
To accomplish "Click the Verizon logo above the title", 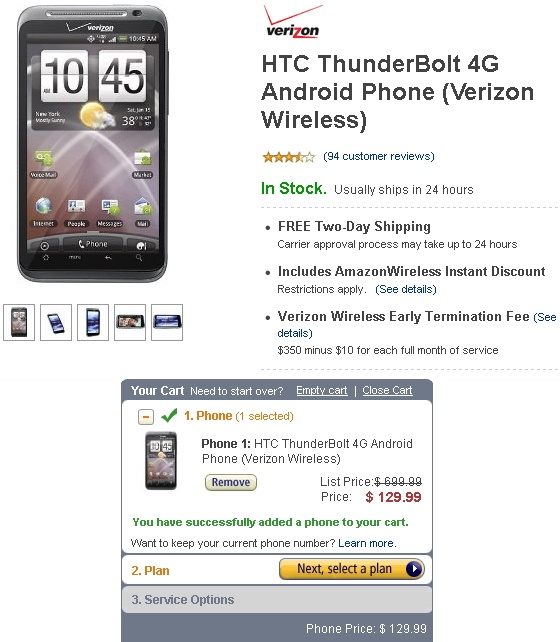I will pos(292,22).
